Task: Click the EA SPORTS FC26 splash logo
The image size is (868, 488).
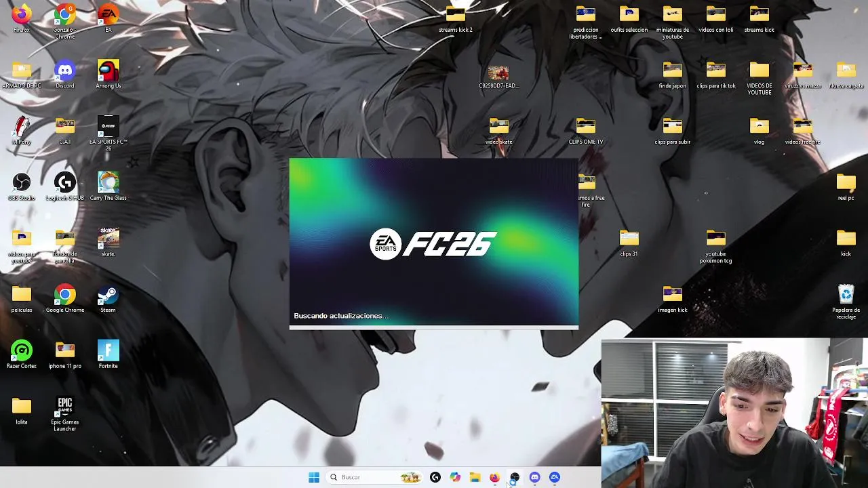Action: [x=434, y=244]
